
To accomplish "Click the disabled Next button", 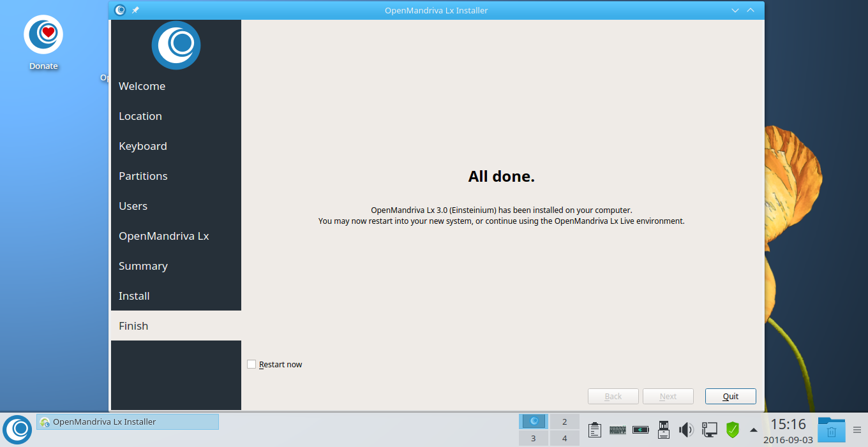I will tap(668, 396).
